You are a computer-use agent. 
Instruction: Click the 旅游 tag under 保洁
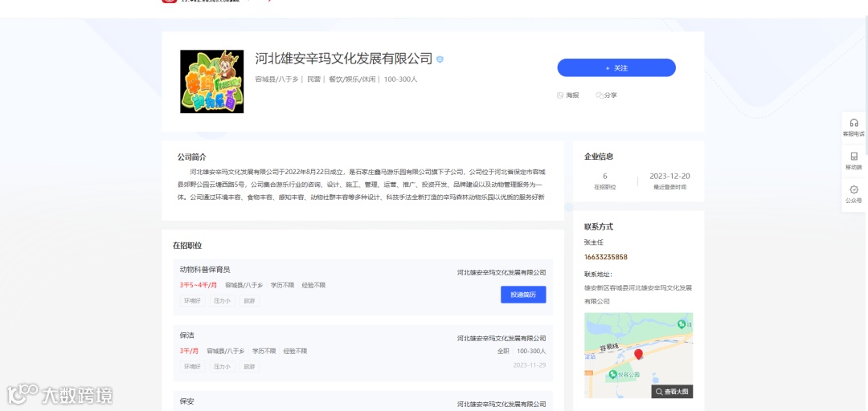pyautogui.click(x=250, y=367)
